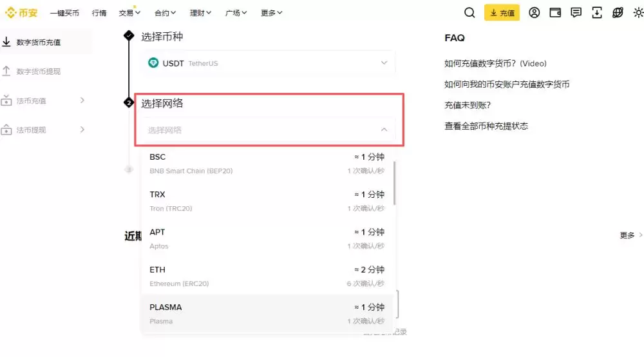
Task: Open the USDT TetherUS coin selector
Action: [268, 63]
